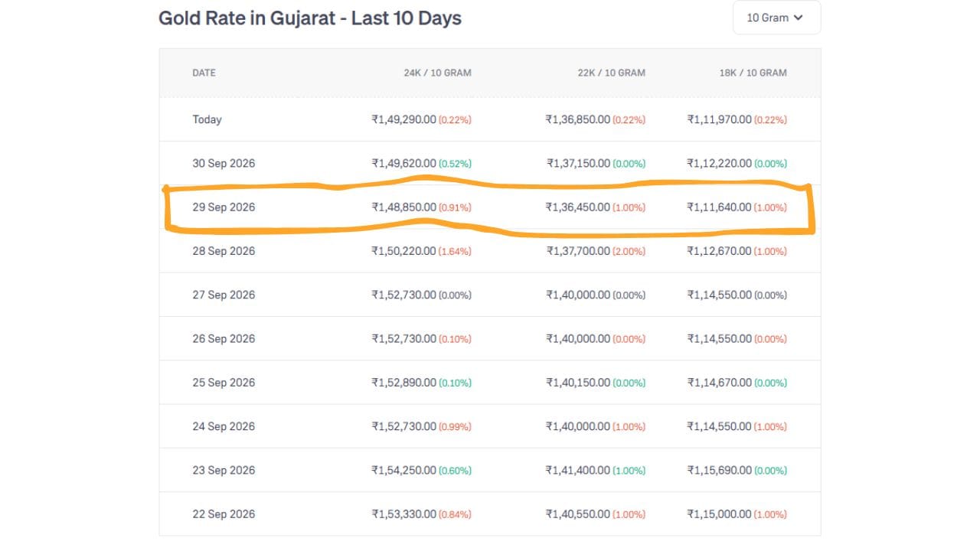Click the 24K / 10 GRAM column header

point(437,73)
